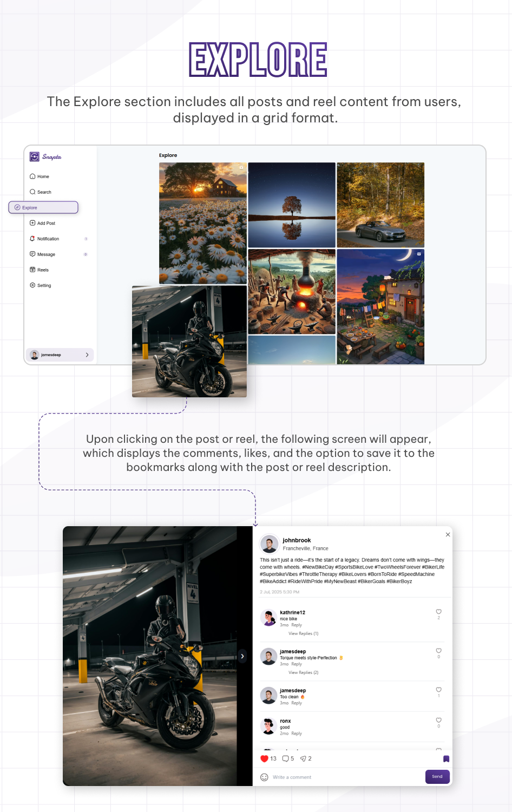
Task: Open the kathrine12 username
Action: pyautogui.click(x=293, y=612)
